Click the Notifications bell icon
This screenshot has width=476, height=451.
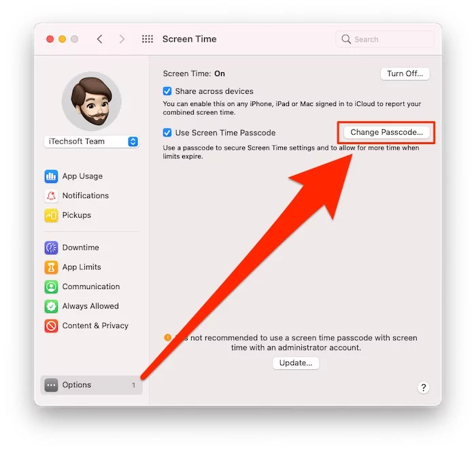click(x=51, y=196)
